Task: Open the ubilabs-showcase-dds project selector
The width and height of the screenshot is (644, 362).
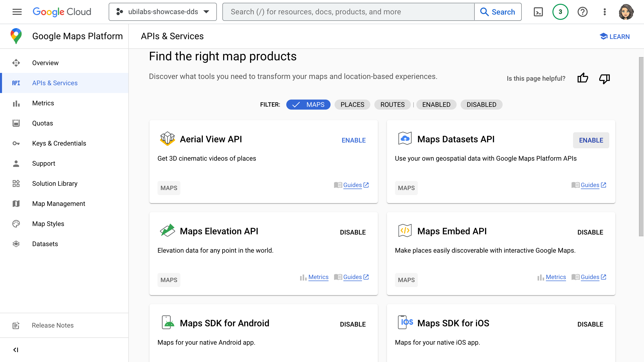Action: tap(162, 12)
